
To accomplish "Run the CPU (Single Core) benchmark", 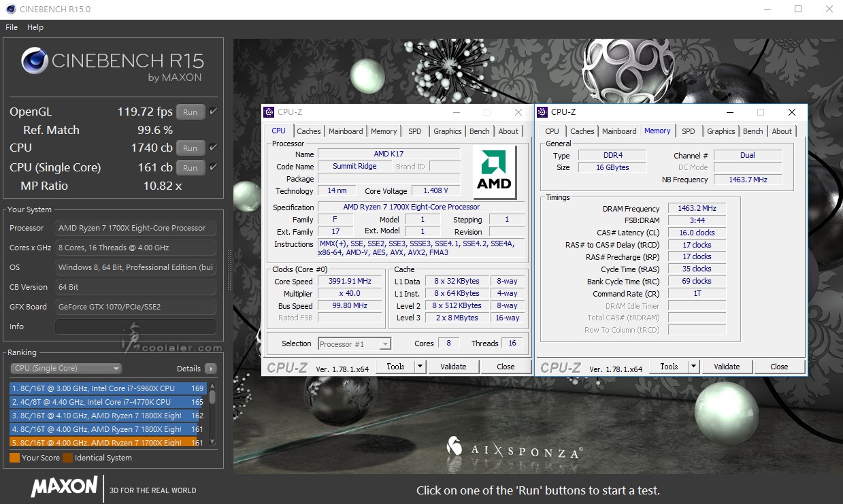I will pos(191,168).
